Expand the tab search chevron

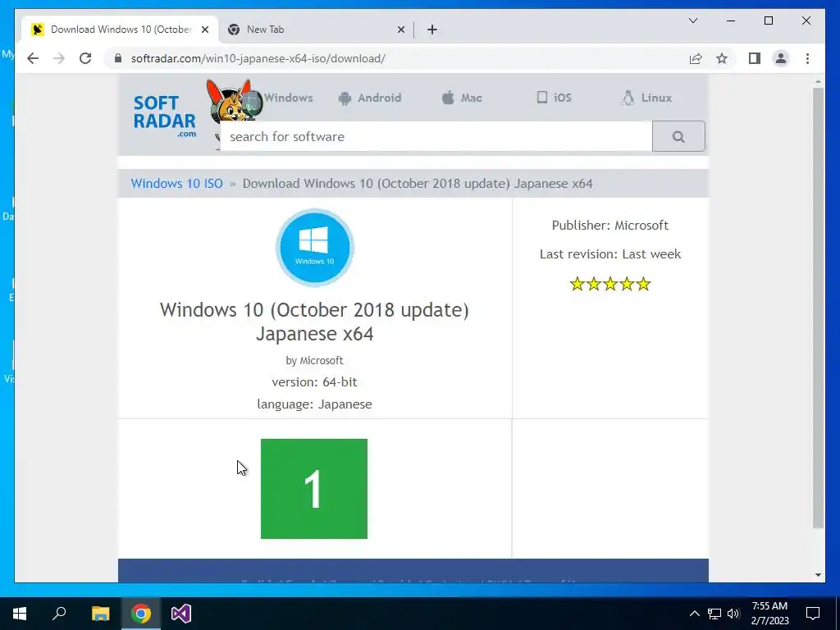pyautogui.click(x=692, y=21)
